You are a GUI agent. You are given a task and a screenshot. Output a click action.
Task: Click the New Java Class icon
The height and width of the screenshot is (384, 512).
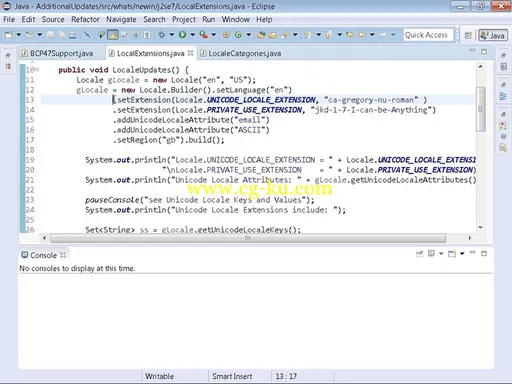point(238,35)
